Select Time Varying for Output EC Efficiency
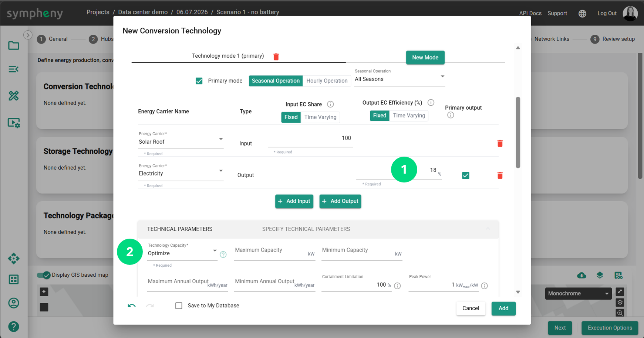This screenshot has width=644, height=338. pyautogui.click(x=409, y=116)
